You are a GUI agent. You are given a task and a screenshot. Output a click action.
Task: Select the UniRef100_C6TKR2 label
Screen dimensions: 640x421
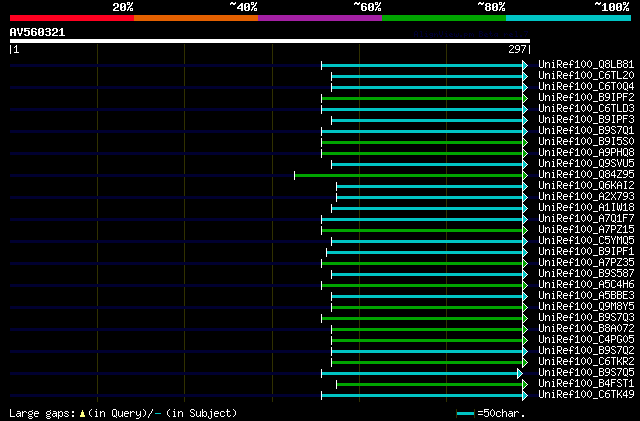[586, 362]
